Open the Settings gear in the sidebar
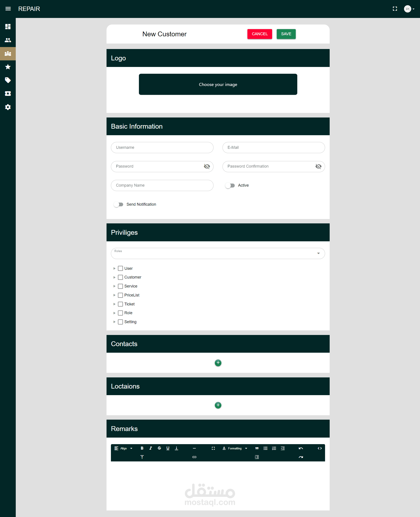420x517 pixels. click(8, 107)
